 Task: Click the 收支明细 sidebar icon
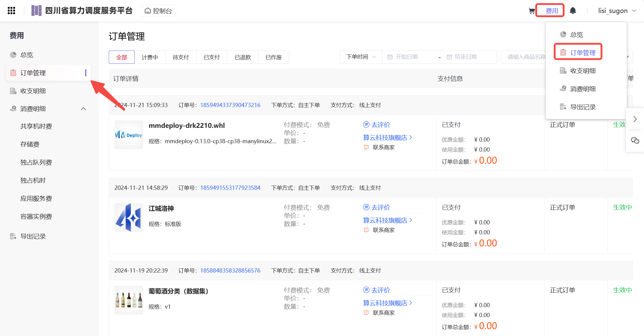[x=13, y=91]
